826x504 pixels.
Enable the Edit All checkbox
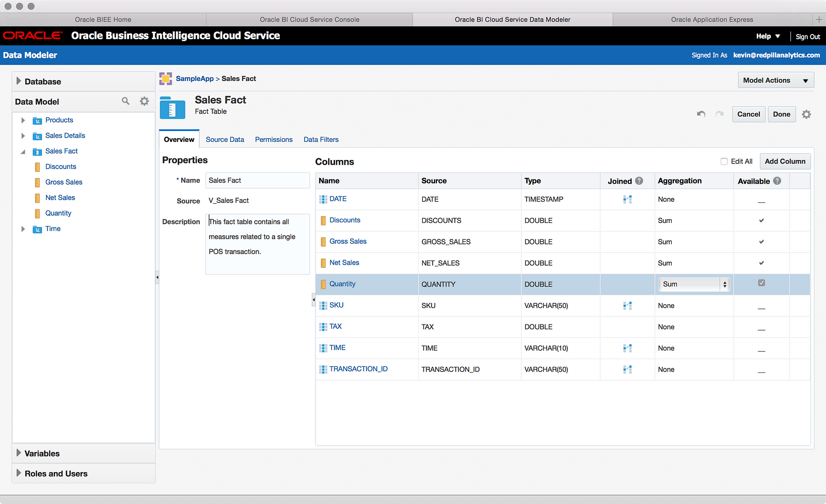point(724,161)
